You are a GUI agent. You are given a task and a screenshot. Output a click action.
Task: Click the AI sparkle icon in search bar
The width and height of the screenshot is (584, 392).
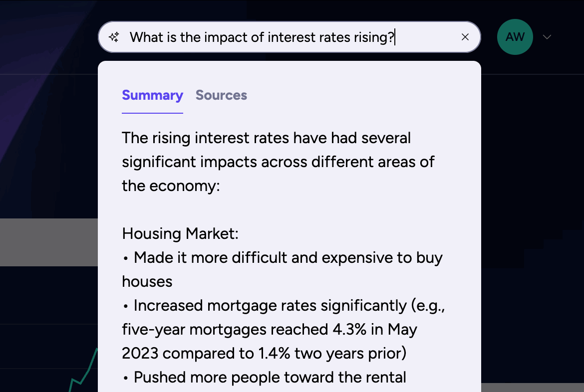[114, 37]
